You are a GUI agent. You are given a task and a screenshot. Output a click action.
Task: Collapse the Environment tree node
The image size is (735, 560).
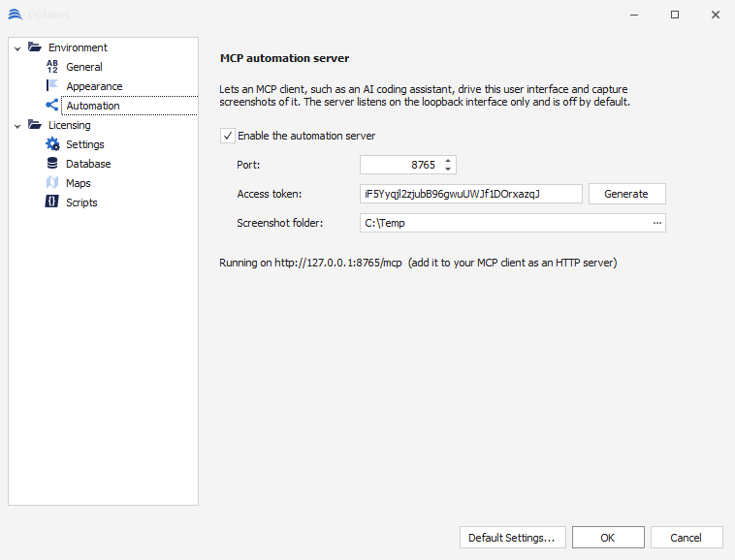pos(17,48)
